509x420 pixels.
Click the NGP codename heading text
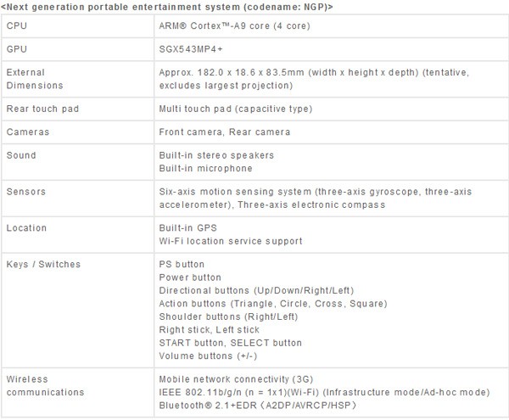[x=167, y=7]
